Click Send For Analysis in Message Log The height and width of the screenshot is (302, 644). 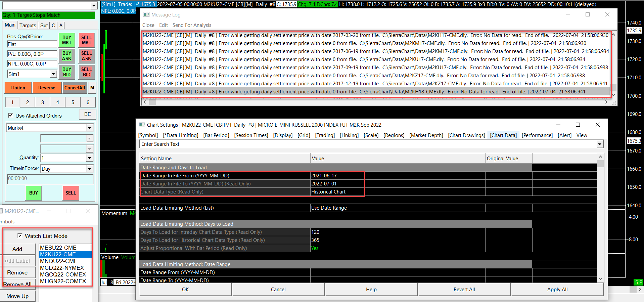[x=192, y=25]
